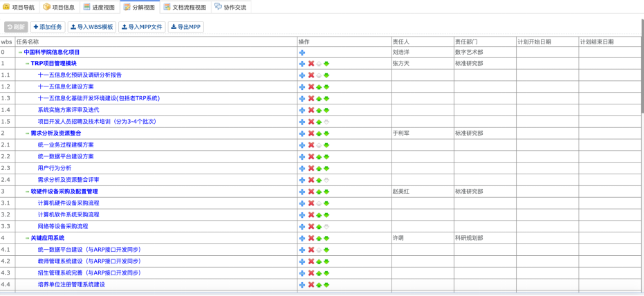
Task: Delete task 1.2 using the red X icon
Action: (x=311, y=87)
